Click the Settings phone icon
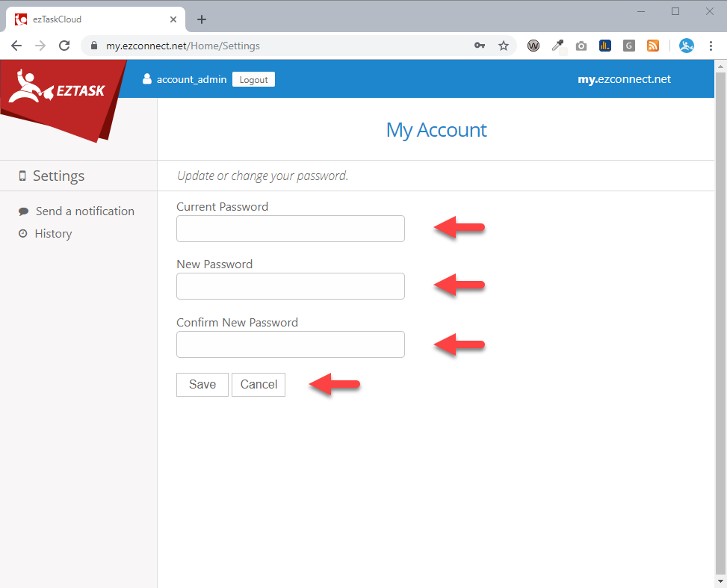 click(x=22, y=176)
